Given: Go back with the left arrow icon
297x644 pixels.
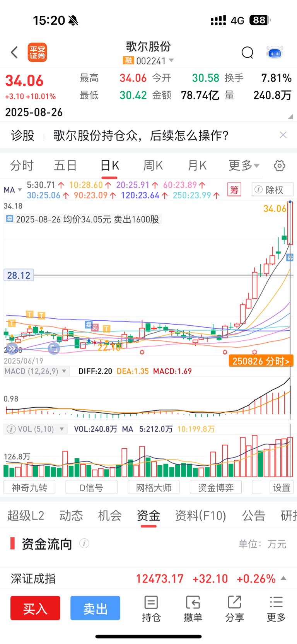Looking at the screenshot, I should pyautogui.click(x=15, y=52).
